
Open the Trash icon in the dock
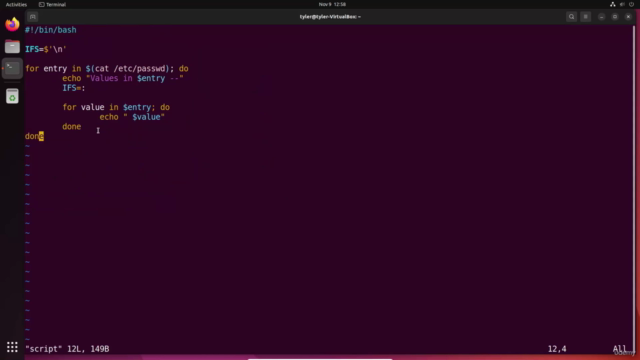(12, 96)
